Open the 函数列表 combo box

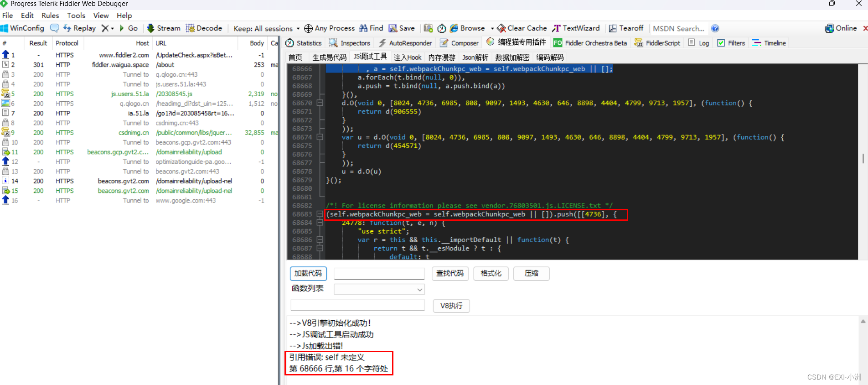pyautogui.click(x=379, y=289)
